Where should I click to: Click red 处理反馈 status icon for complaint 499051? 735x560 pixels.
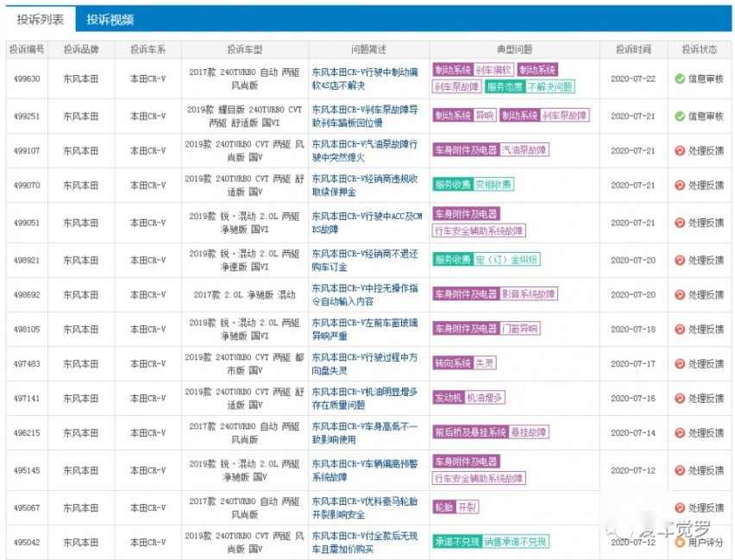coord(680,223)
